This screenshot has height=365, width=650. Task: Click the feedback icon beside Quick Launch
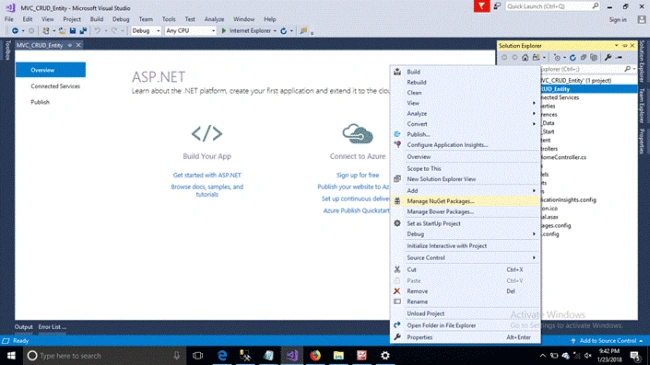pos(497,6)
